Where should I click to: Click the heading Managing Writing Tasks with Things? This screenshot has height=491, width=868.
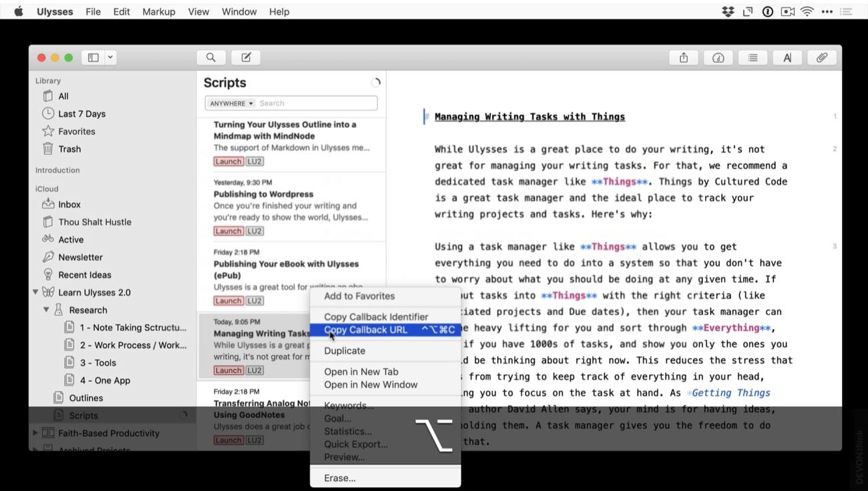[529, 117]
